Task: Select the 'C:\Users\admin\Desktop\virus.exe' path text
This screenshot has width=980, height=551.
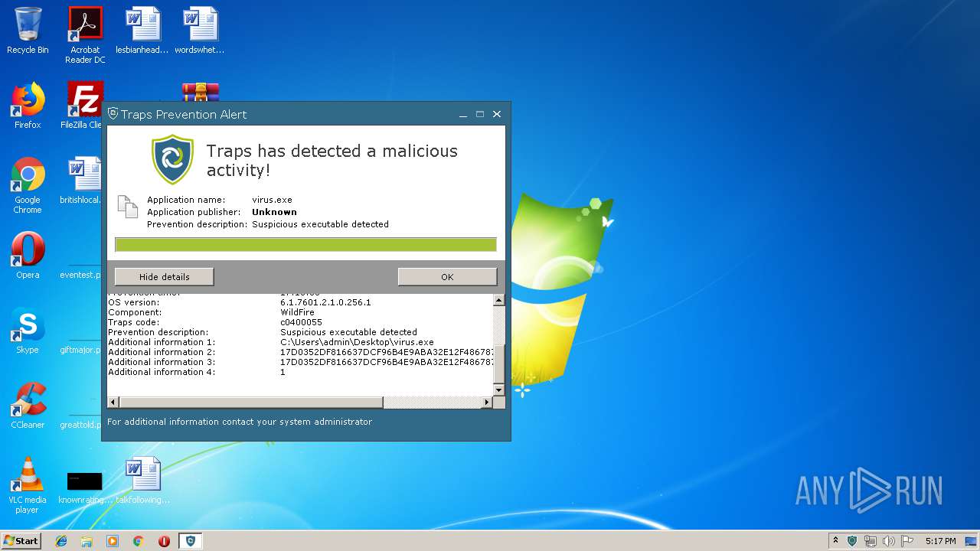Action: pos(357,342)
